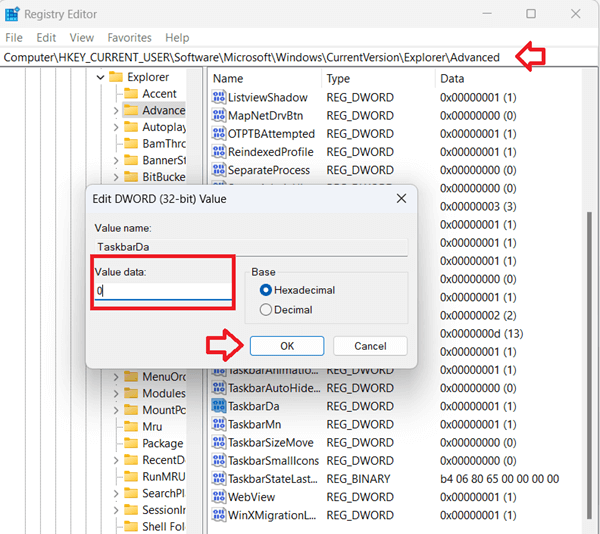Expand the BannerSt key chevron
Viewport: 600px width, 534px height.
[116, 160]
